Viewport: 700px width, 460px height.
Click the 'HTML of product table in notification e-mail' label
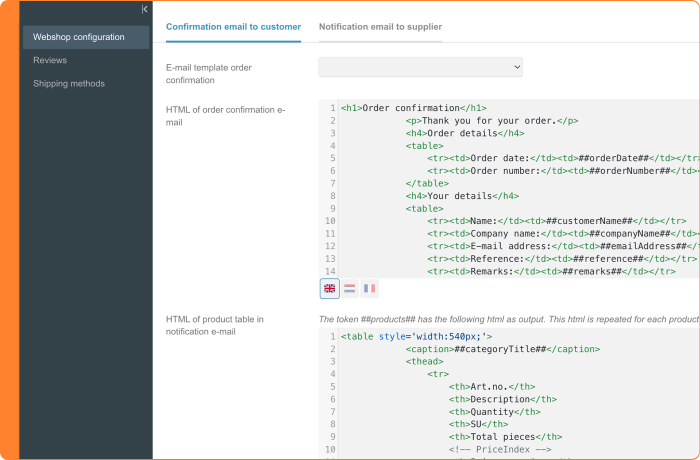point(215,325)
